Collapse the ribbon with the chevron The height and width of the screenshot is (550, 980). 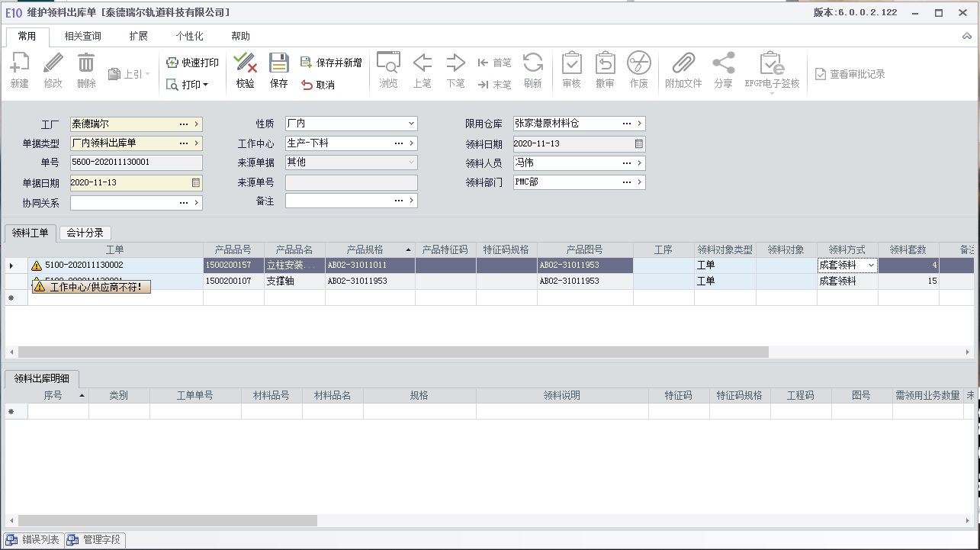[x=967, y=36]
